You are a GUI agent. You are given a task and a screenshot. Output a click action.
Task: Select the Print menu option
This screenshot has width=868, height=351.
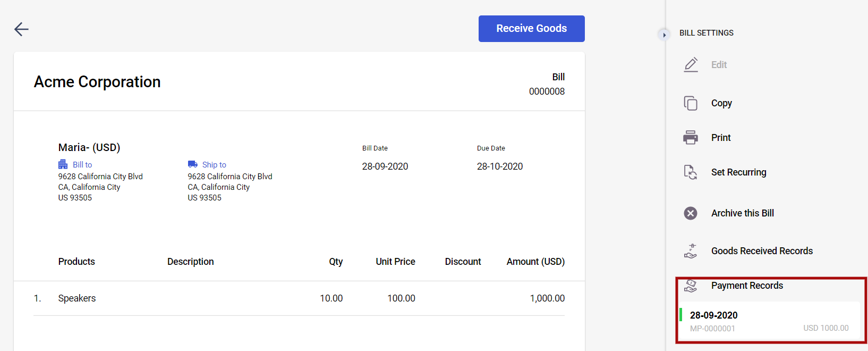(721, 138)
